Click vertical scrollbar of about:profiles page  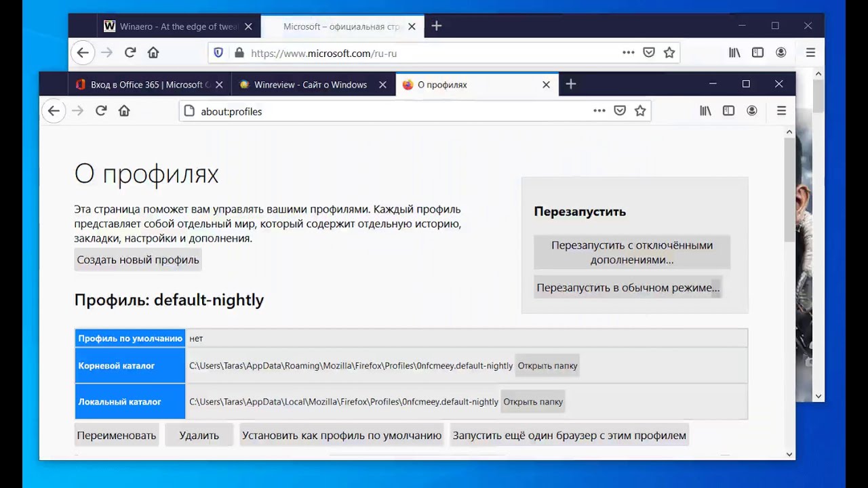coord(789,190)
